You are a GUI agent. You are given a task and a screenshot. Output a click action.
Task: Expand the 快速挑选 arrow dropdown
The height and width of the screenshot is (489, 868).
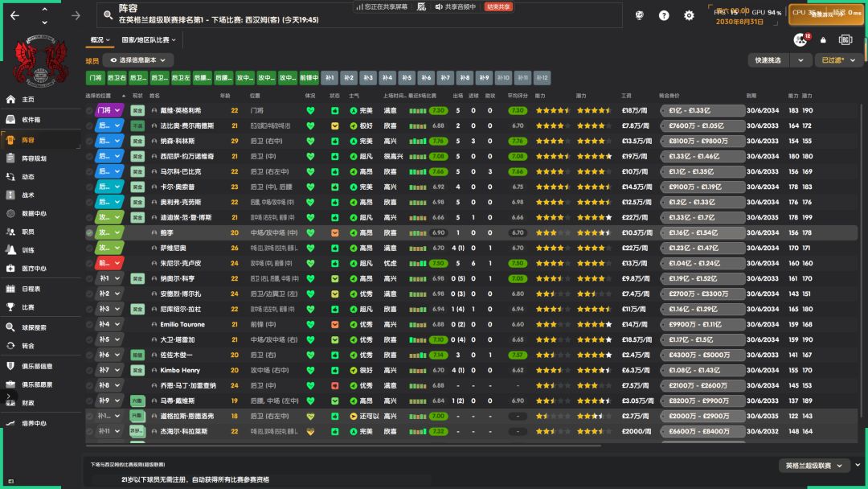coord(800,60)
